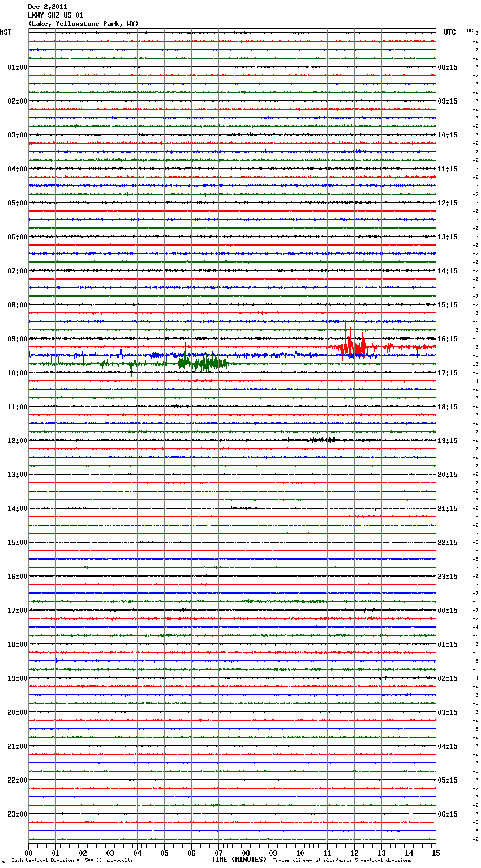The width and height of the screenshot is (481, 868).
Task: Select the station code LKWY SHZ US 01
Action: 55,15
